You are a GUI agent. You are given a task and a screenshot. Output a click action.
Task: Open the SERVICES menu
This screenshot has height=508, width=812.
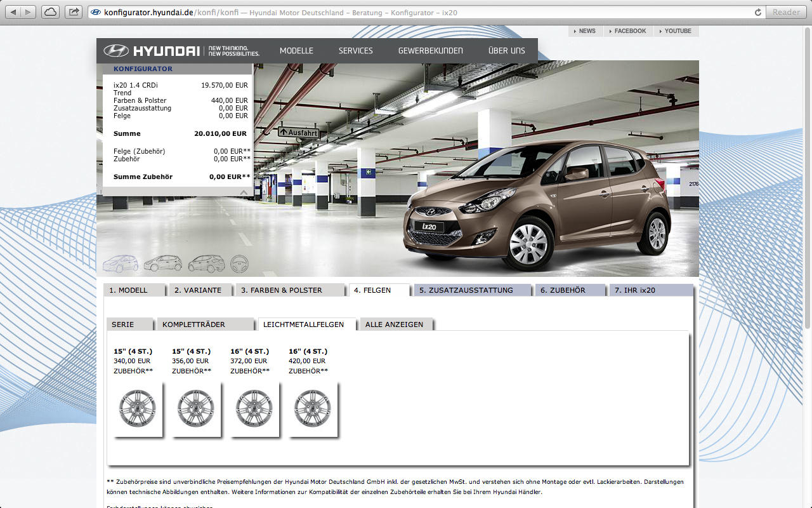pyautogui.click(x=356, y=51)
